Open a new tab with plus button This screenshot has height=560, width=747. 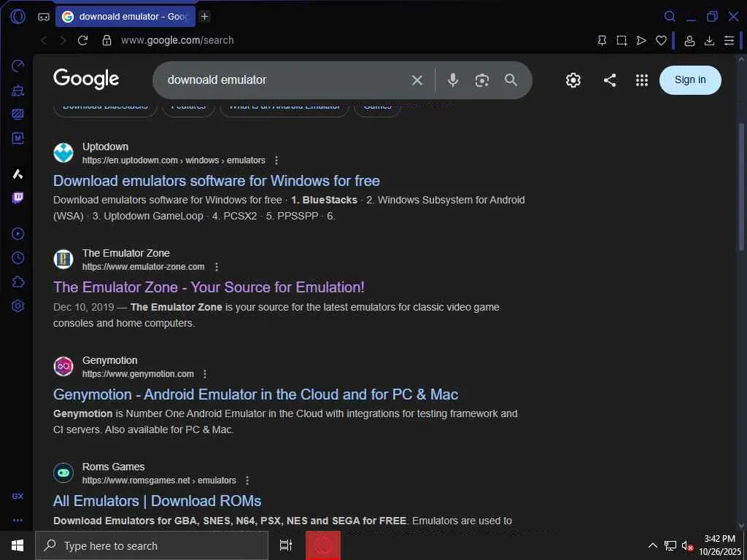(x=205, y=17)
